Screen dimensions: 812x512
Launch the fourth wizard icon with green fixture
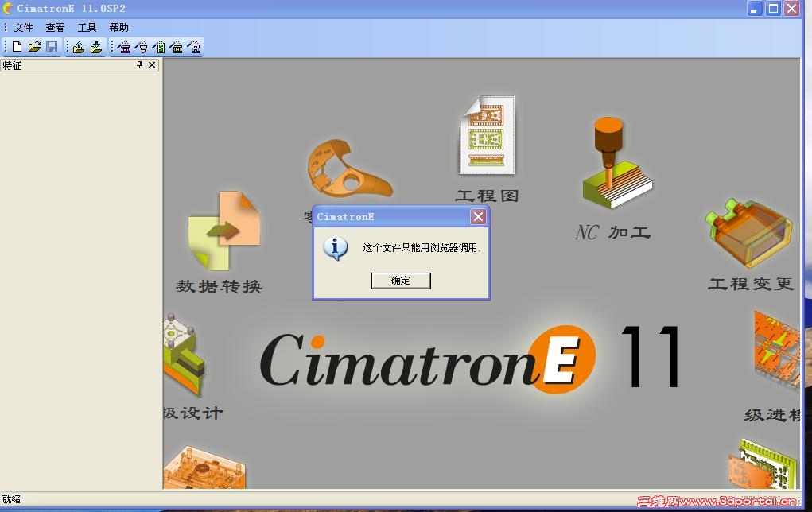177,48
